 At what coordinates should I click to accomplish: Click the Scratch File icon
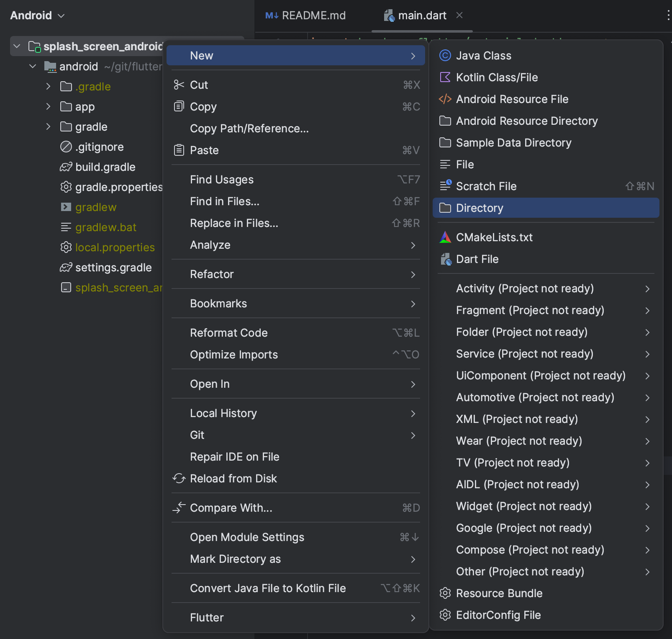point(445,186)
